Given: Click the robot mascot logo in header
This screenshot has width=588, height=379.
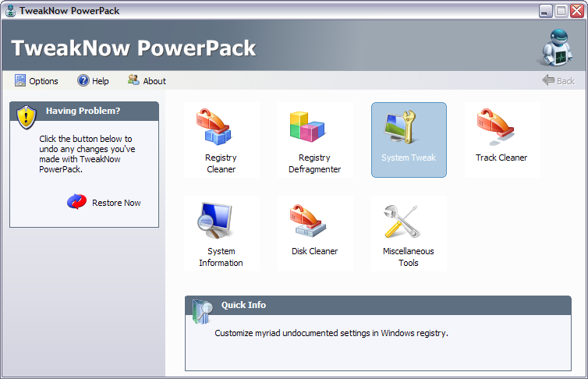Looking at the screenshot, I should [557, 48].
